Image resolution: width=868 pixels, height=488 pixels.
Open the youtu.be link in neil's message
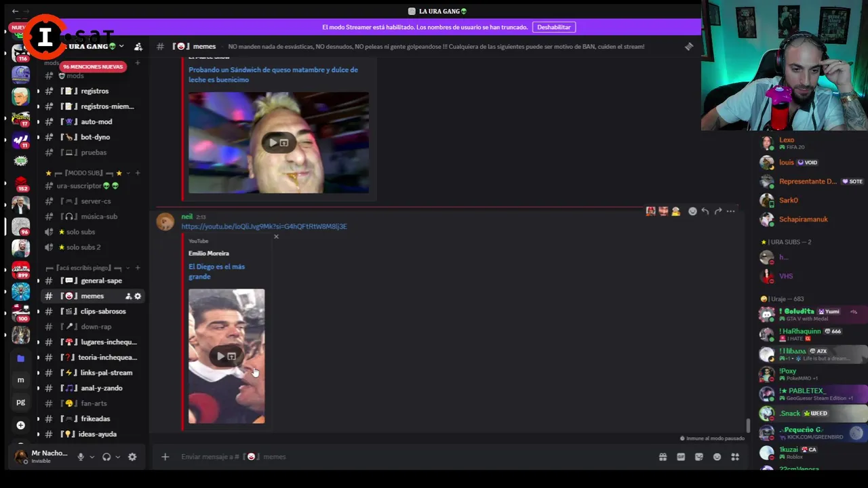(264, 226)
